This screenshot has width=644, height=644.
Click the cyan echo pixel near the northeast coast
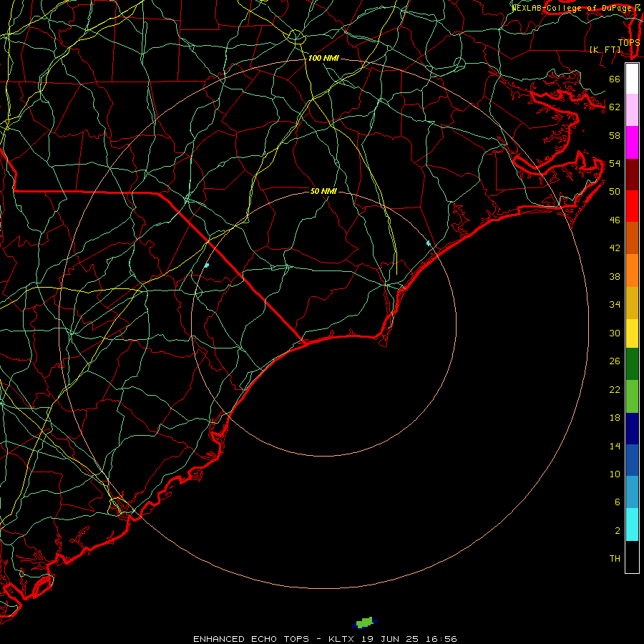coord(429,243)
